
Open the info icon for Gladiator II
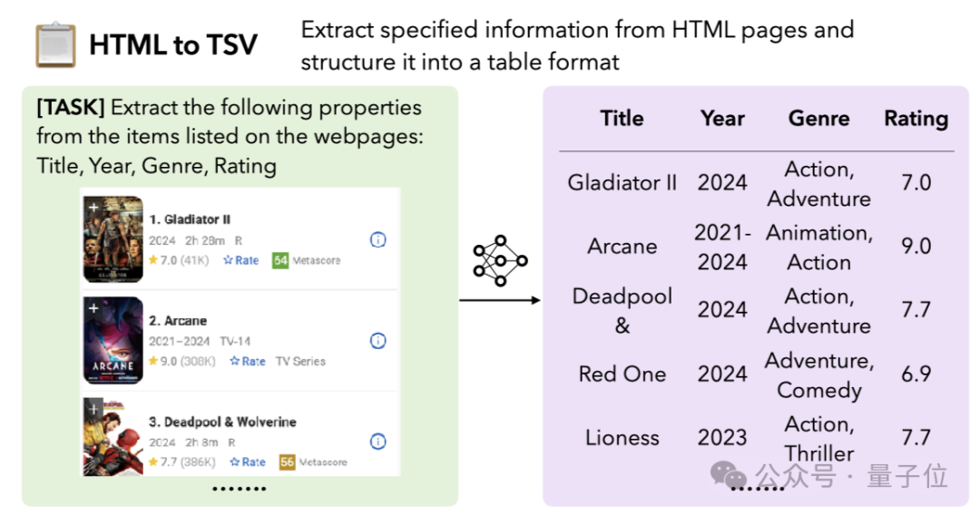(x=378, y=239)
